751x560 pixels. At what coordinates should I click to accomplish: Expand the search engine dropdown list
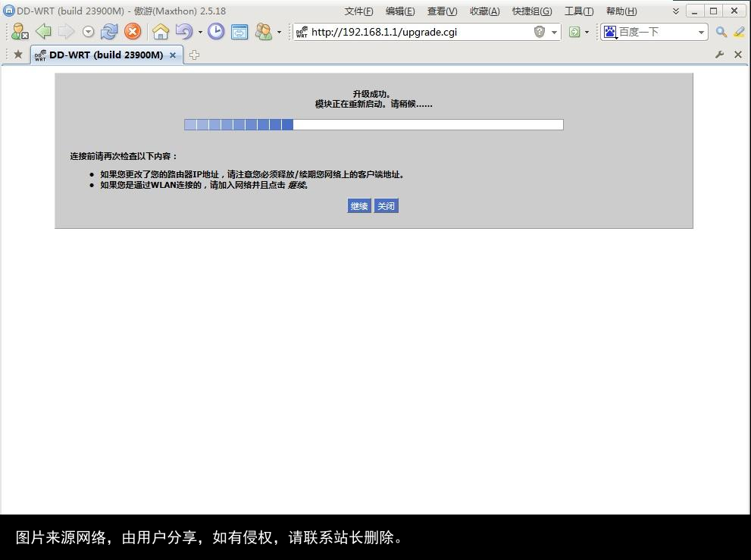pyautogui.click(x=702, y=32)
